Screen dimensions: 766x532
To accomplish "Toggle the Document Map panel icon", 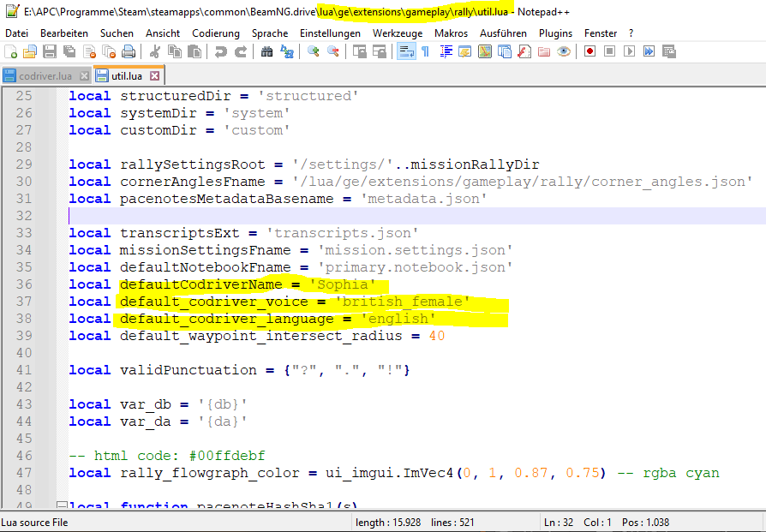I will (x=485, y=51).
